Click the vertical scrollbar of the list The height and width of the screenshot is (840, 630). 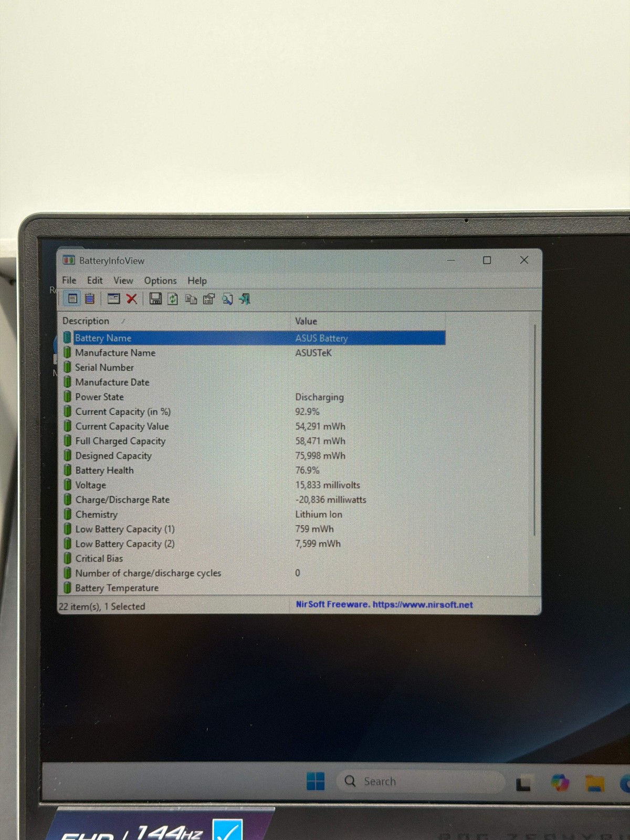tap(535, 430)
